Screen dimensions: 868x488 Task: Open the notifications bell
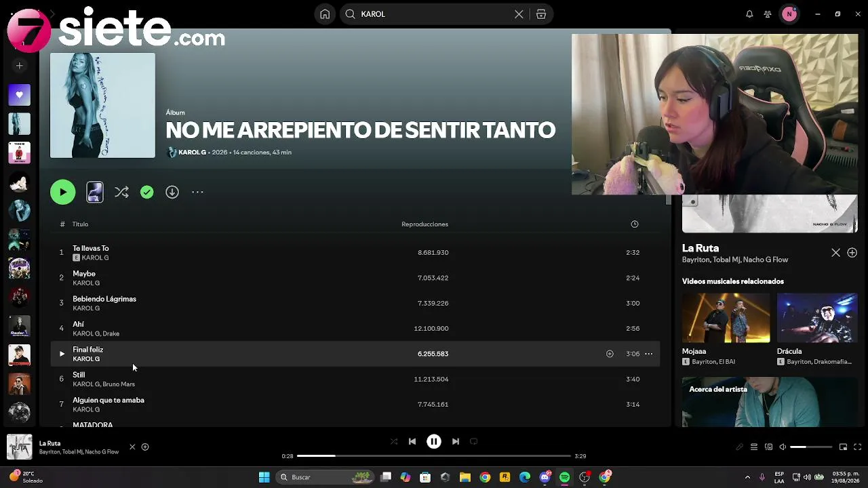pyautogui.click(x=749, y=14)
